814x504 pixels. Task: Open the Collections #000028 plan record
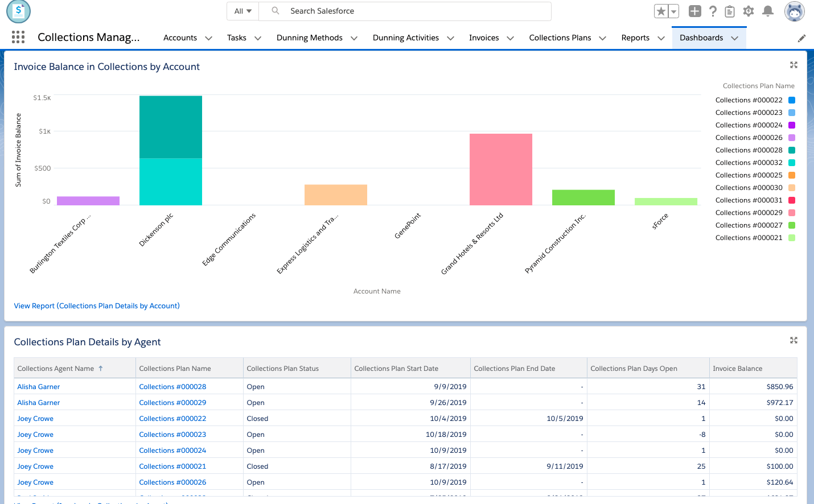click(172, 386)
